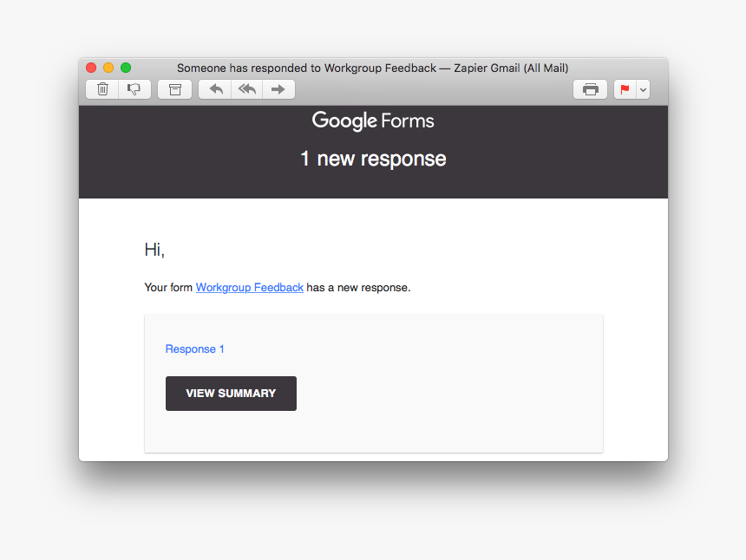Click the '1 new response' heading

tap(373, 159)
